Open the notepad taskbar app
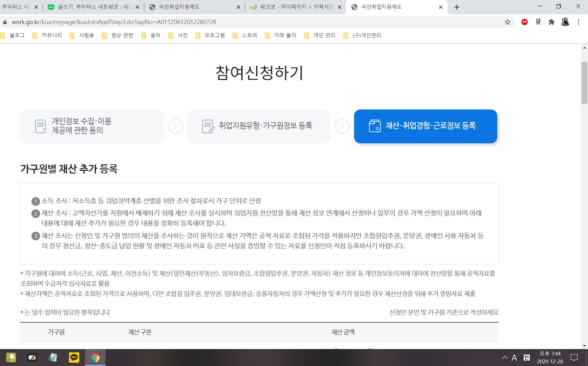The height and width of the screenshot is (366, 588). [53, 358]
